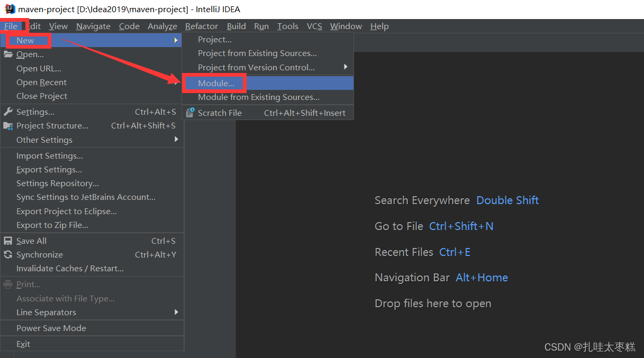Image resolution: width=644 pixels, height=358 pixels.
Task: Choose Invalidate Caches / Restart...
Action: point(92,268)
